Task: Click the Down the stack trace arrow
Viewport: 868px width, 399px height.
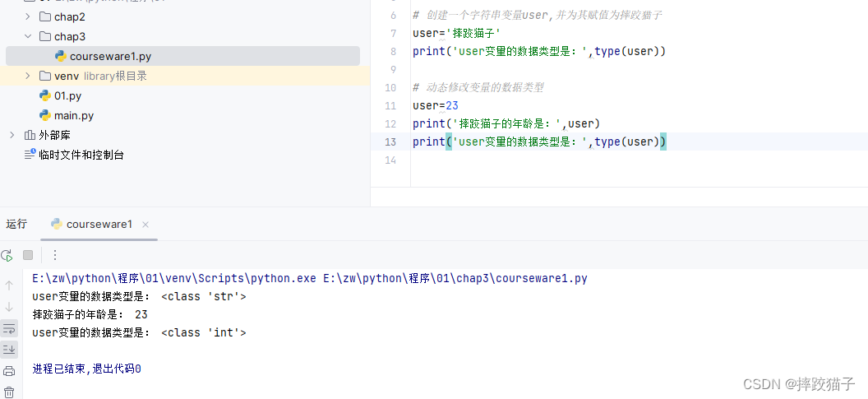Action: tap(9, 307)
